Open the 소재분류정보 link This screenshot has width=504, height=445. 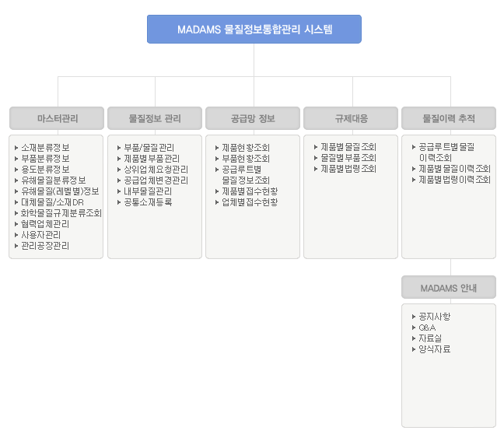[45, 147]
